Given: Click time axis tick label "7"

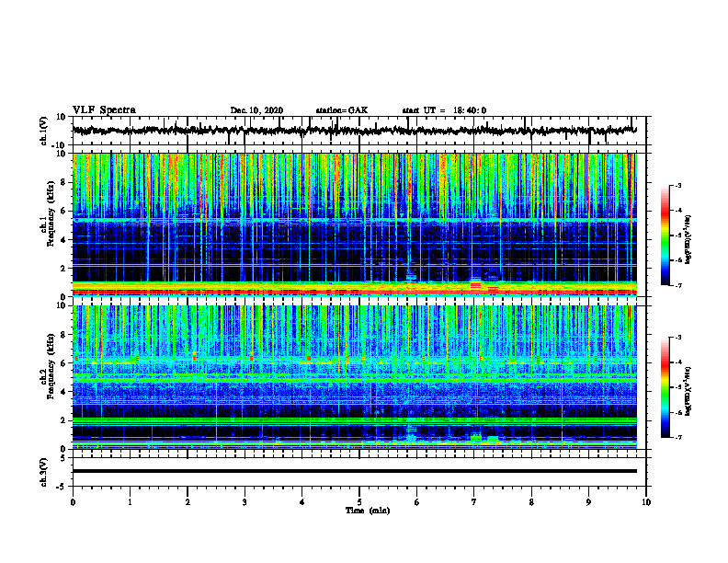Looking at the screenshot, I should coord(474,502).
